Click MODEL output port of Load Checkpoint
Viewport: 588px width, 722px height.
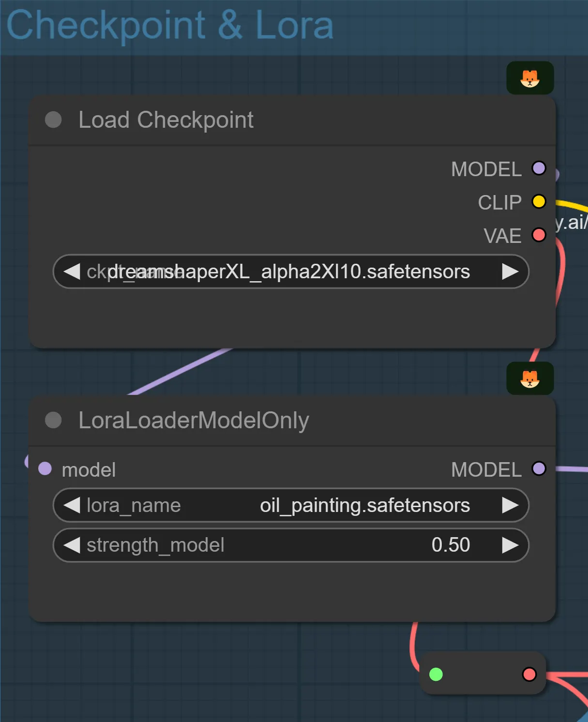click(x=539, y=168)
